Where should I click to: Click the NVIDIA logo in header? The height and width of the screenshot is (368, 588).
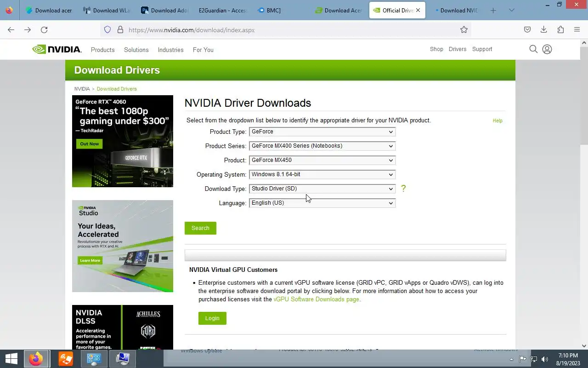click(x=57, y=49)
